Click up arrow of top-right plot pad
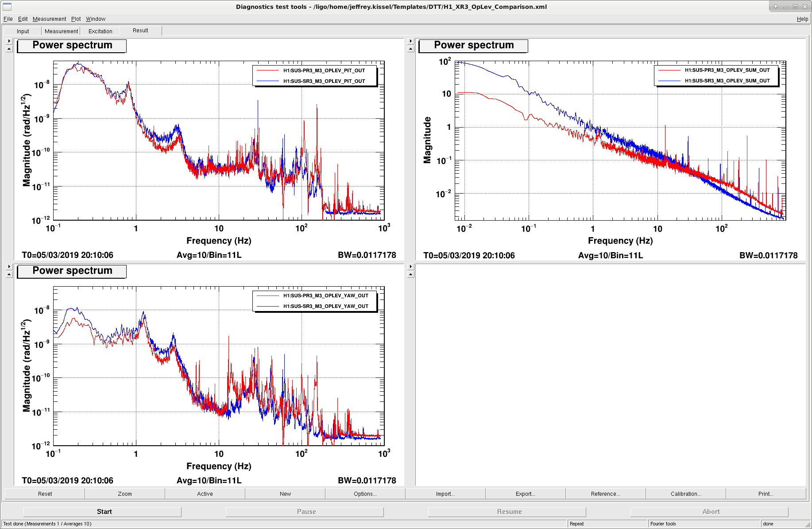 pos(410,49)
